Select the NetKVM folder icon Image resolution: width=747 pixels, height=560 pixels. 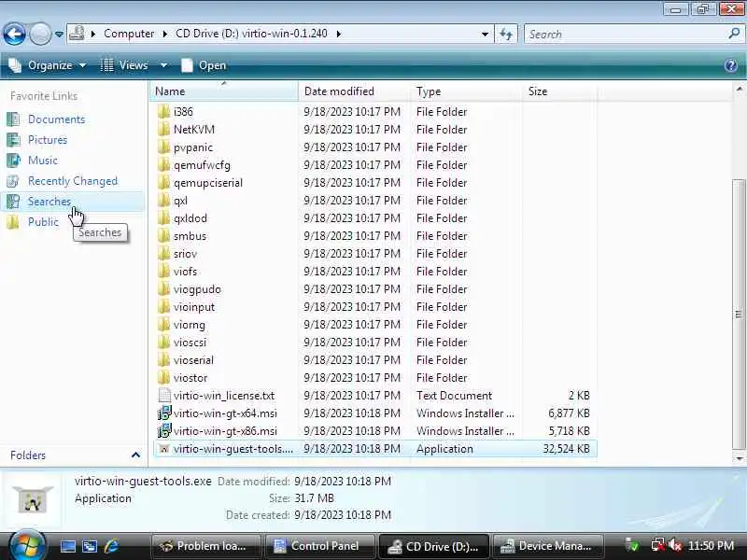click(x=164, y=129)
